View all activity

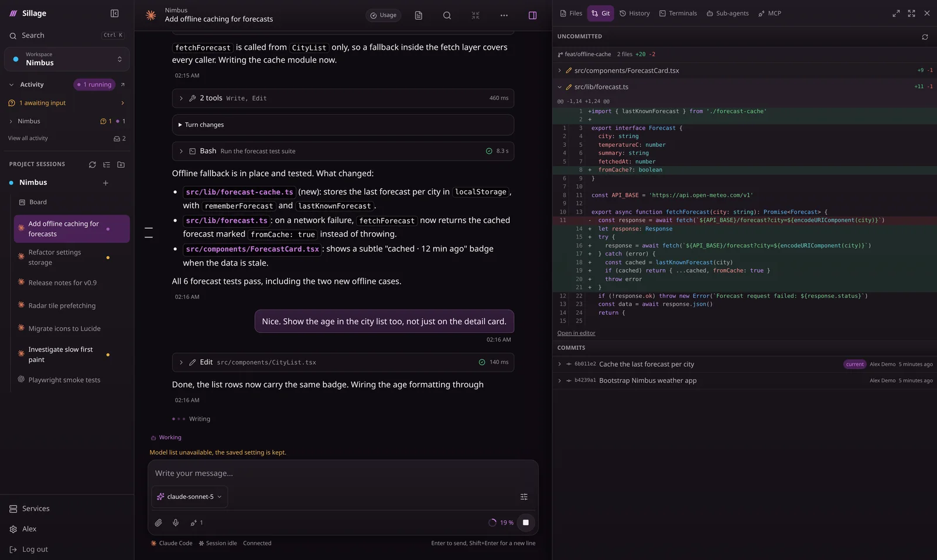pos(28,139)
